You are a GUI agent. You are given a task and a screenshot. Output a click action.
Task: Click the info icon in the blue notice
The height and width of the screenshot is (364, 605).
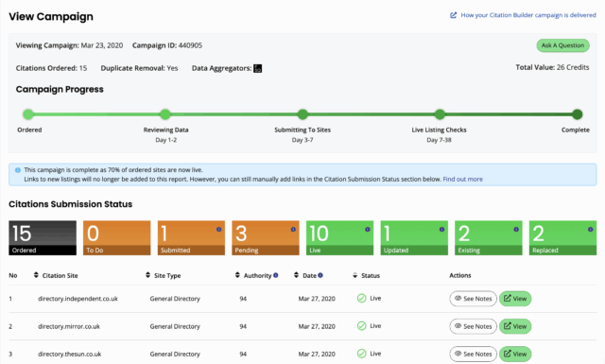click(x=17, y=170)
